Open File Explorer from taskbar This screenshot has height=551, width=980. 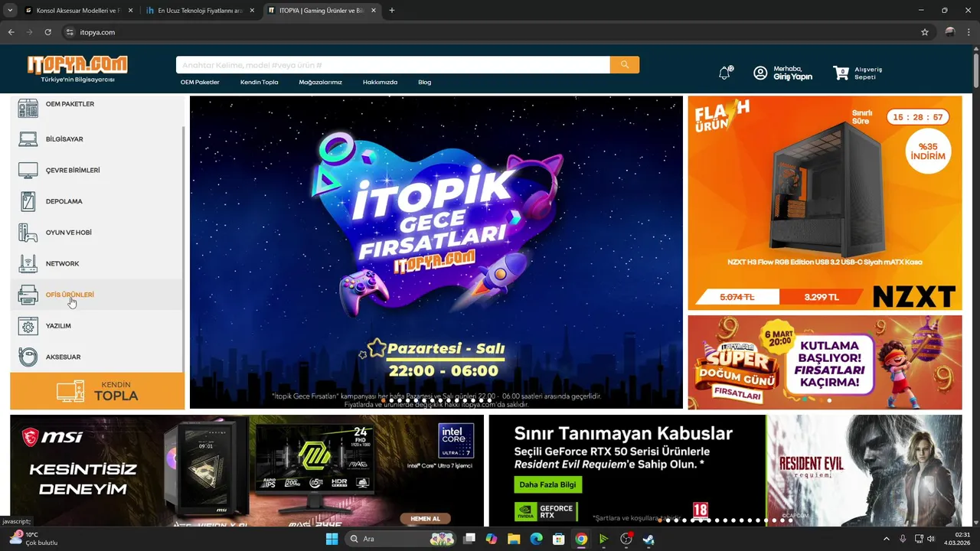coord(514,539)
